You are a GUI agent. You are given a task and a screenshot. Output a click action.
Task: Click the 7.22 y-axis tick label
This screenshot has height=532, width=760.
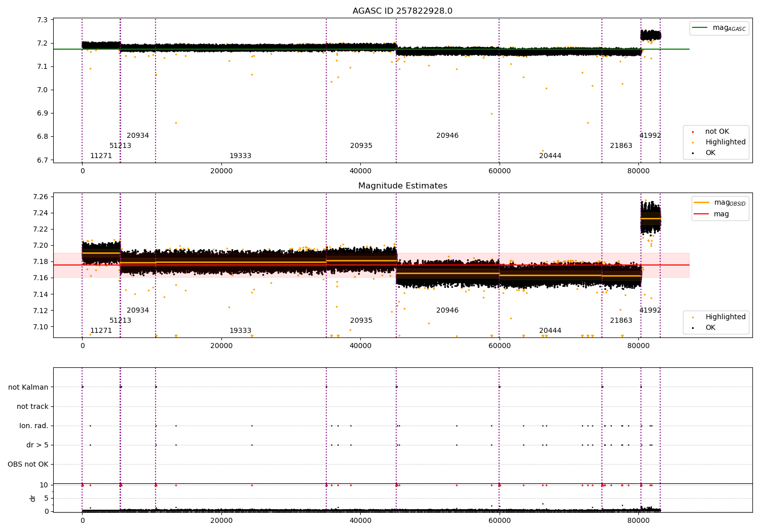(40, 230)
